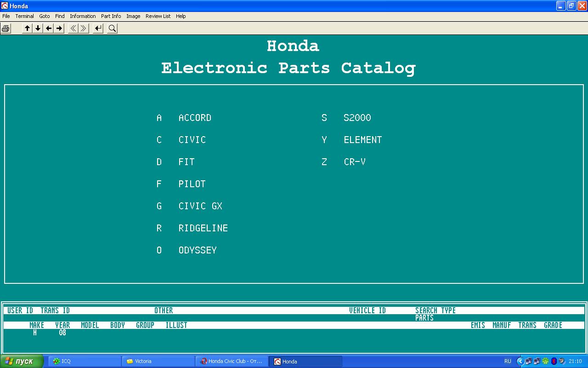Click the MODEL column header in status panel

90,325
